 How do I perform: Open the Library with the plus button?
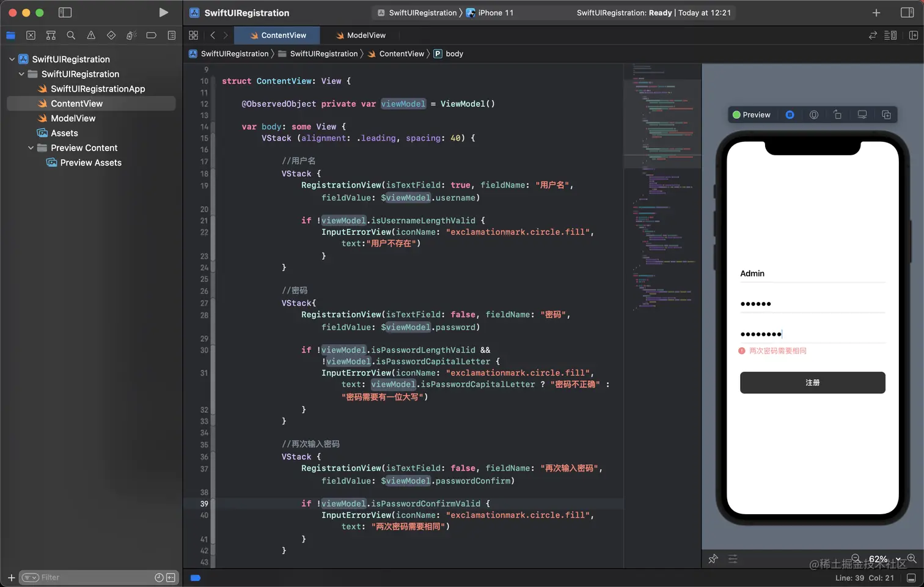pyautogui.click(x=876, y=12)
